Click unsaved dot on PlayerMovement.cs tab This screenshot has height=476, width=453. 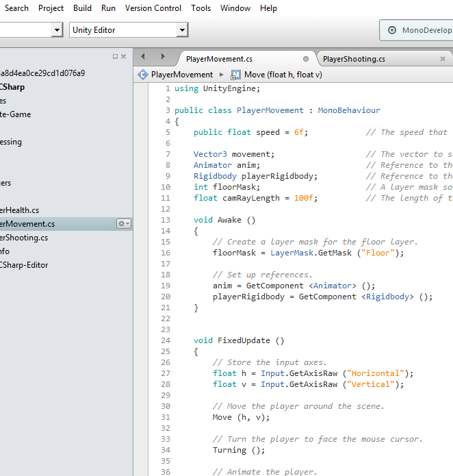click(x=306, y=59)
